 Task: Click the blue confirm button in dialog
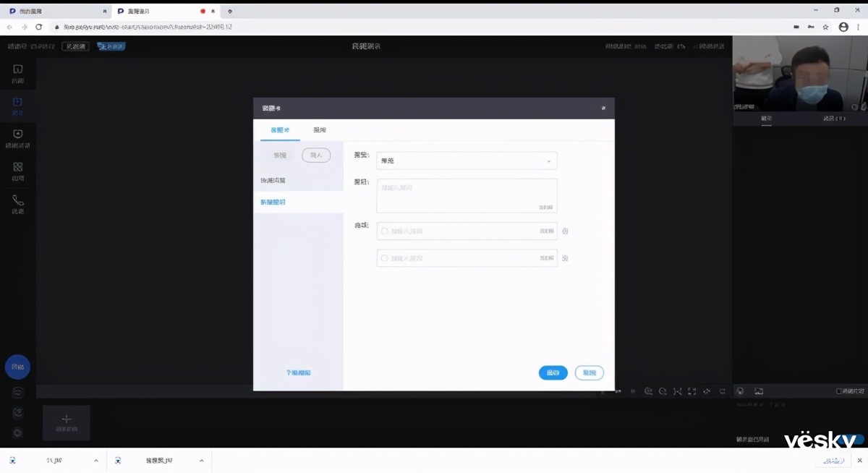[x=553, y=372]
